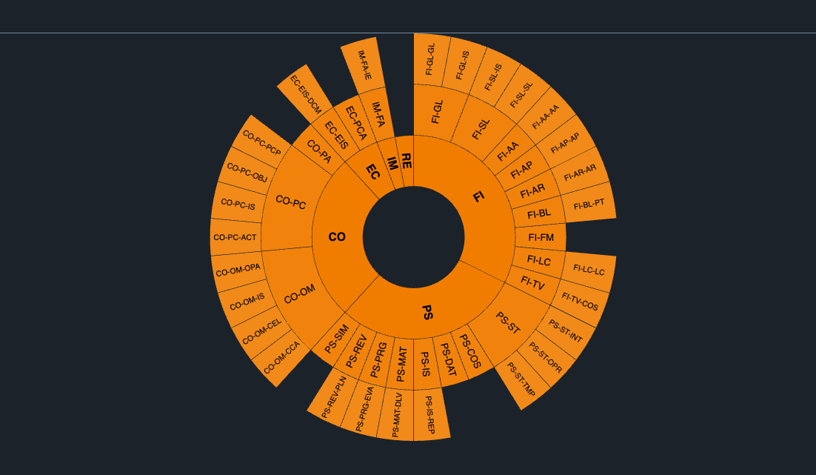
Task: Choose the outer FI-TV-COS segment
Action: click(x=580, y=302)
